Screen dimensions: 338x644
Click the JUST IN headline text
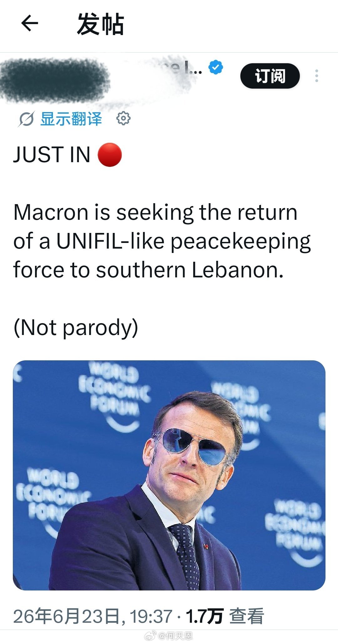click(x=52, y=155)
